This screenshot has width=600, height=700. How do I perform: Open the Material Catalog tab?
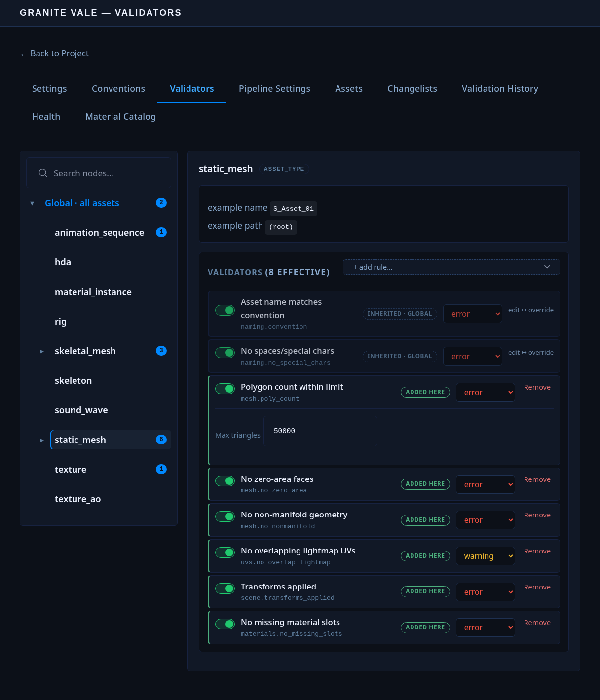pyautogui.click(x=120, y=117)
